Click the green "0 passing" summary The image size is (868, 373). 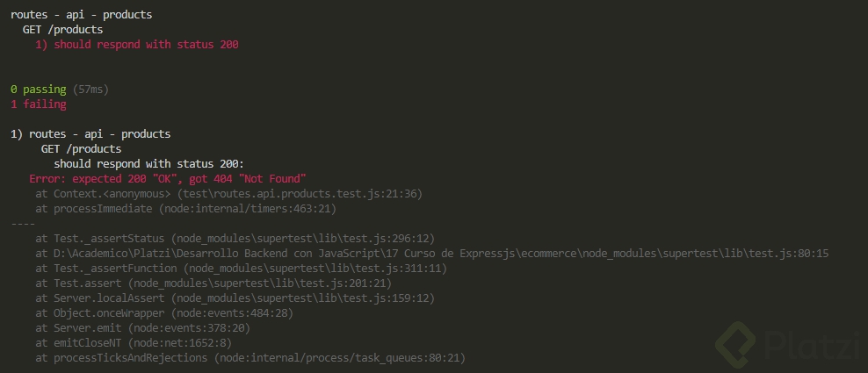coord(39,90)
